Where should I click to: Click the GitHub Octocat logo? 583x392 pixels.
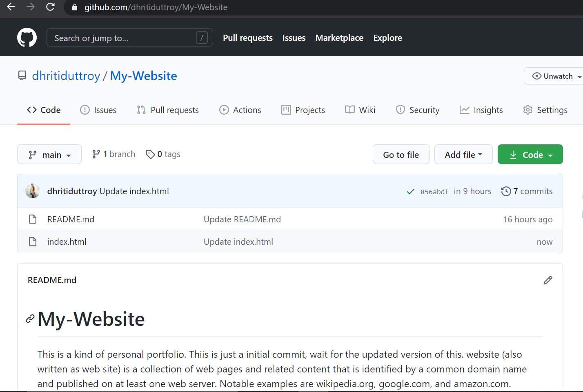click(27, 38)
